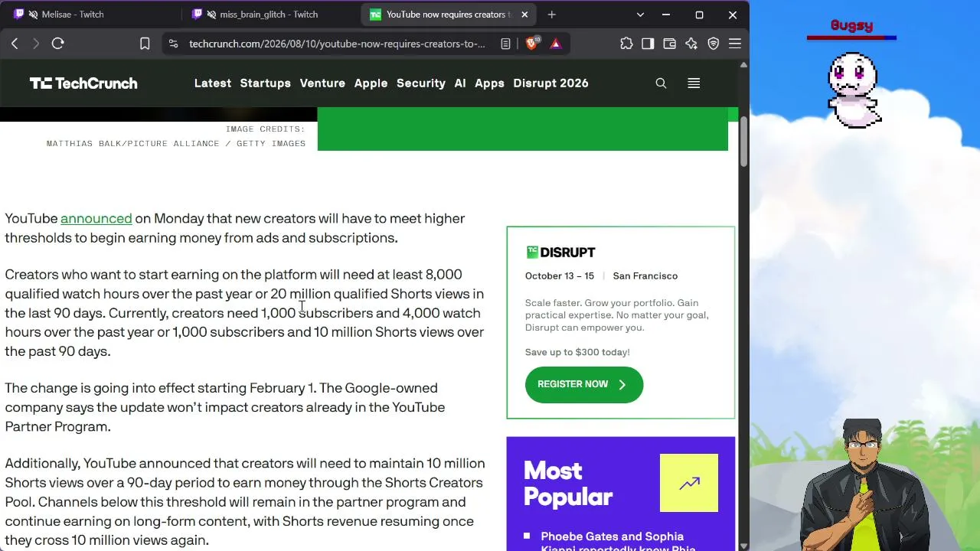The image size is (980, 551).
Task: Open the Brave VPN shield button
Action: 714,44
